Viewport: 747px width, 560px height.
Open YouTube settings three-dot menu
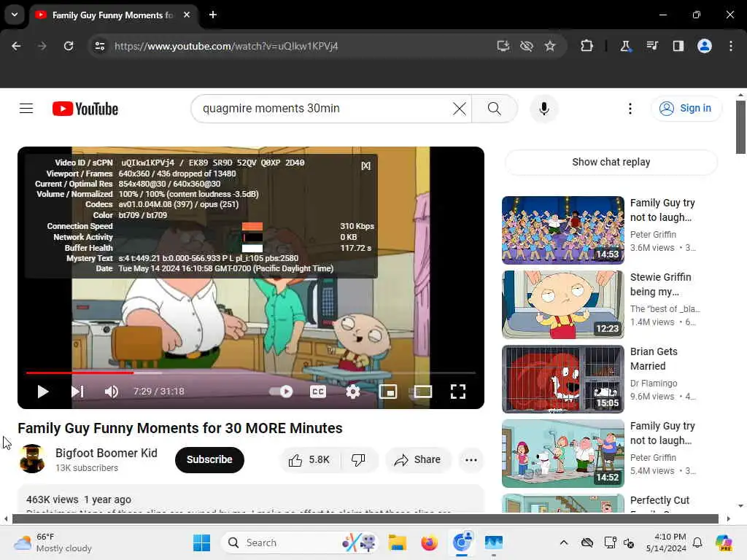(630, 109)
